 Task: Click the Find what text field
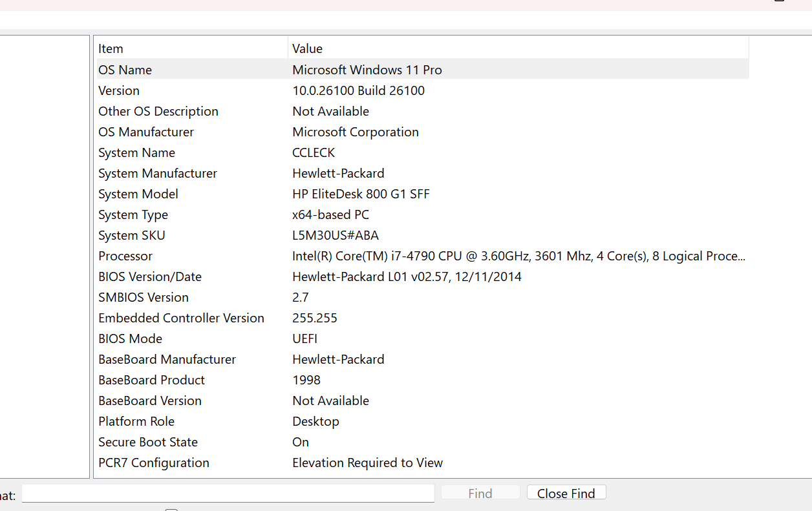click(228, 494)
